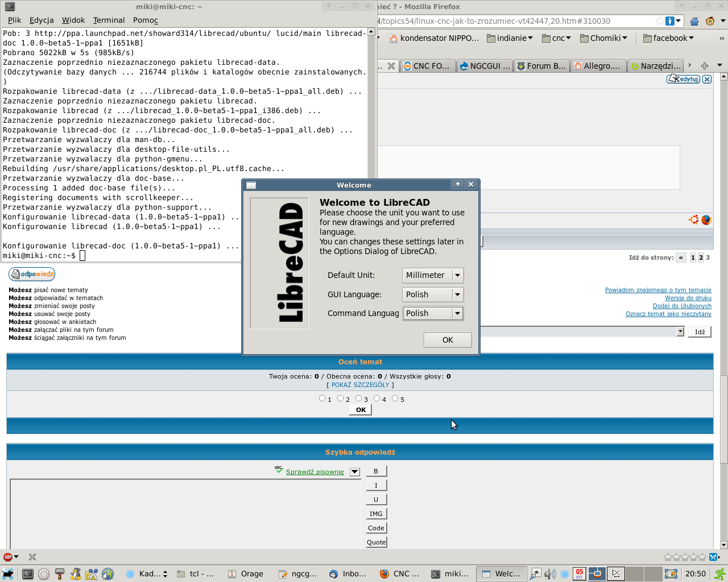
Task: Click Oznacz temat jako nieczytany link
Action: point(668,314)
